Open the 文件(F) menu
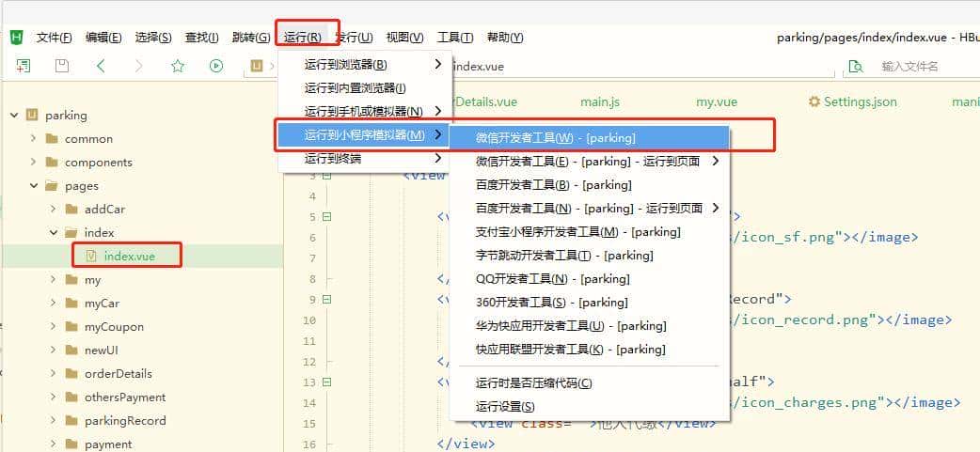 pyautogui.click(x=55, y=38)
